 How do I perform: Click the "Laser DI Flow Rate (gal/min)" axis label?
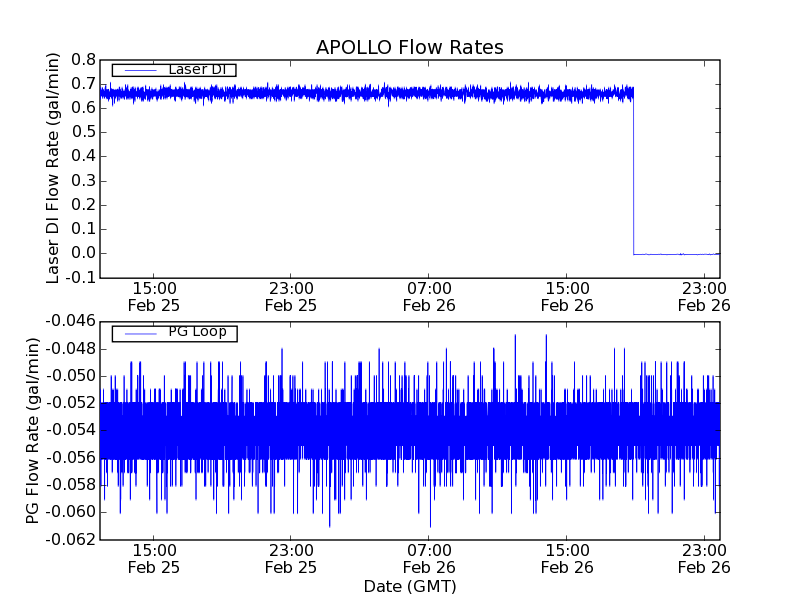tap(53, 168)
